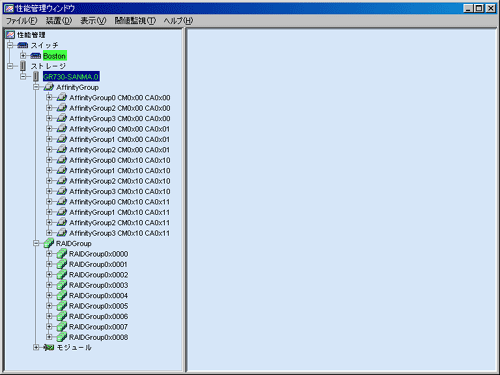This screenshot has height=375, width=500.
Task: Click the RAIDGroup0x0000 disk icon
Action: pos(62,254)
